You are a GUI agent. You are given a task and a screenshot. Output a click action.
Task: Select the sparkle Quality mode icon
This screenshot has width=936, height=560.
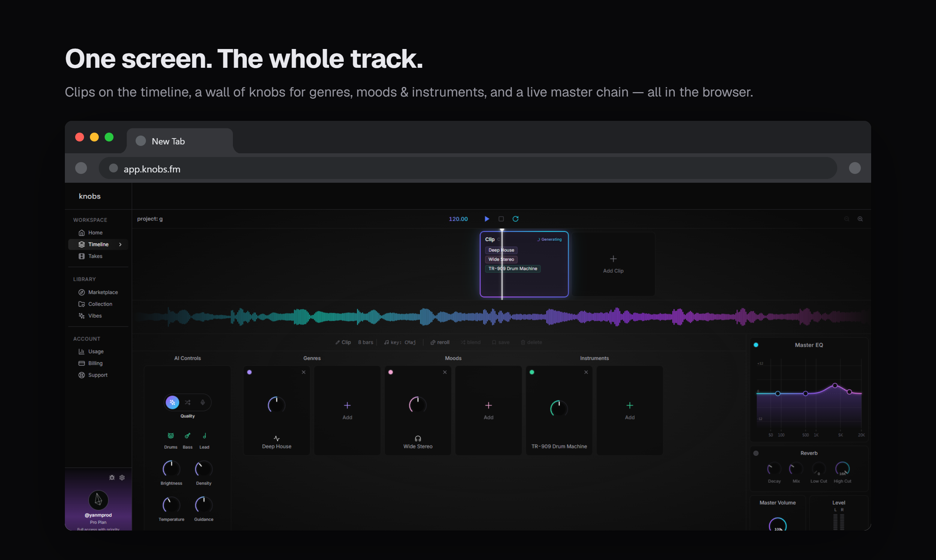pyautogui.click(x=172, y=402)
